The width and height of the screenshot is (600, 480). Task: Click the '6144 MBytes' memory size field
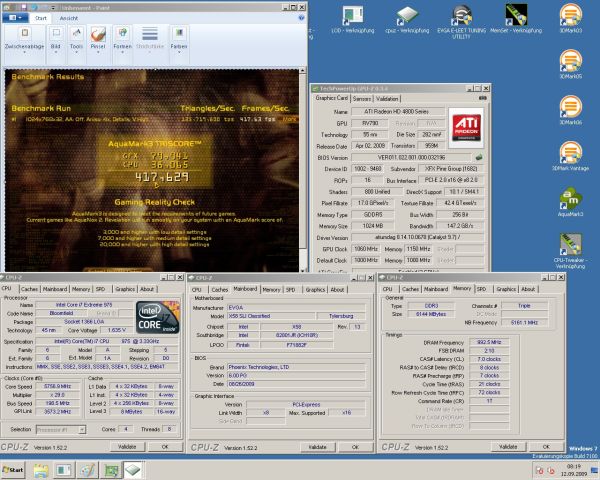click(431, 314)
